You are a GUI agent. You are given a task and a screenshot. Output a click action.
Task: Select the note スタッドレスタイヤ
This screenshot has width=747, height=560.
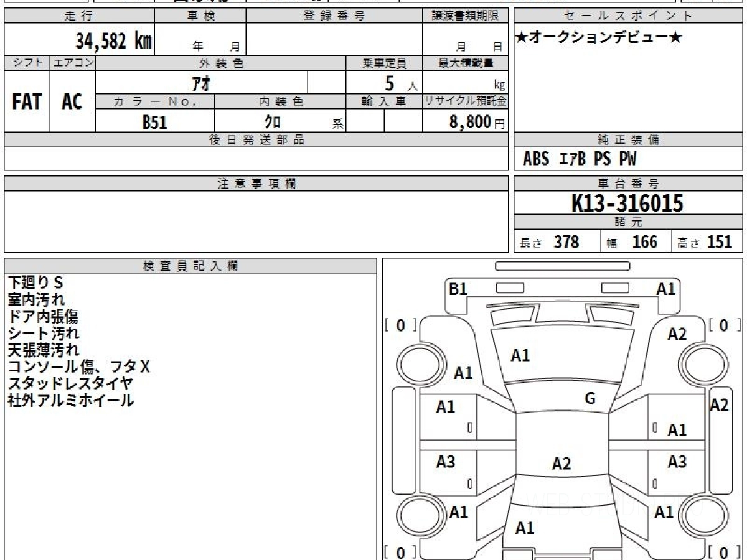tap(70, 383)
